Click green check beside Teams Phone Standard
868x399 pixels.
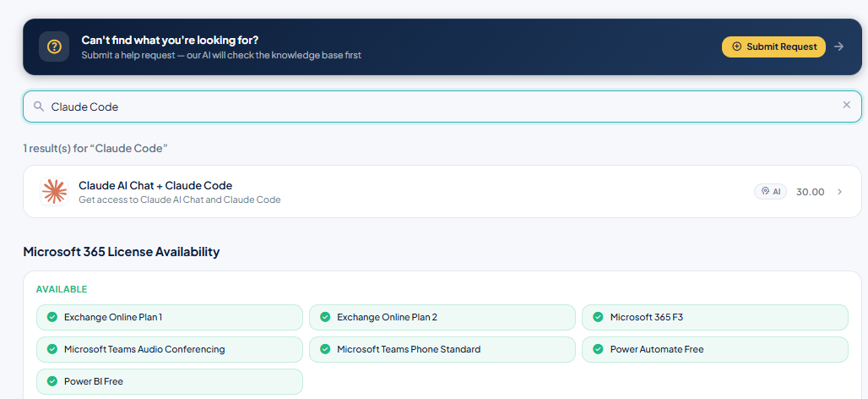(325, 349)
